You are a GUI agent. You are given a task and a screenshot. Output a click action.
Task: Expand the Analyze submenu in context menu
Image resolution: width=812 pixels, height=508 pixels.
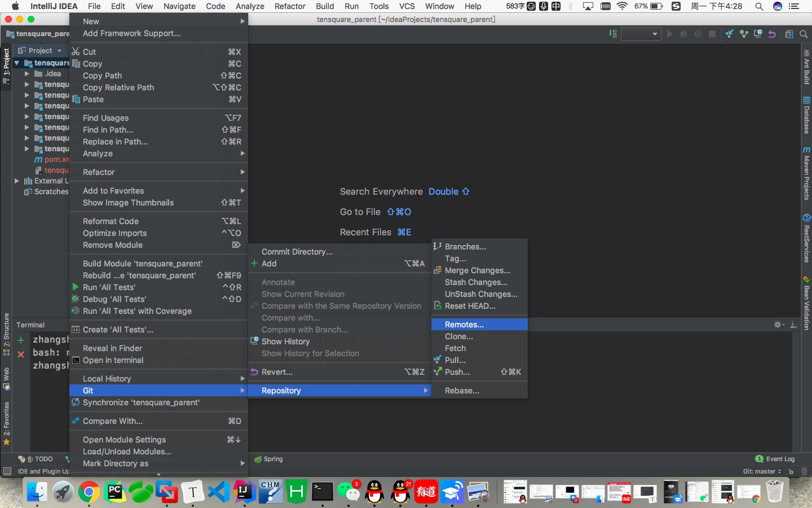tap(158, 154)
